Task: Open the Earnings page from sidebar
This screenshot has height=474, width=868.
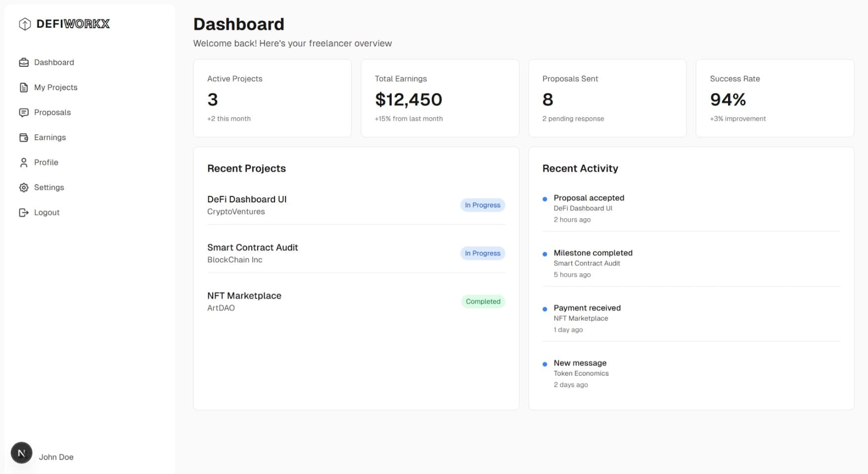Action: [49, 137]
